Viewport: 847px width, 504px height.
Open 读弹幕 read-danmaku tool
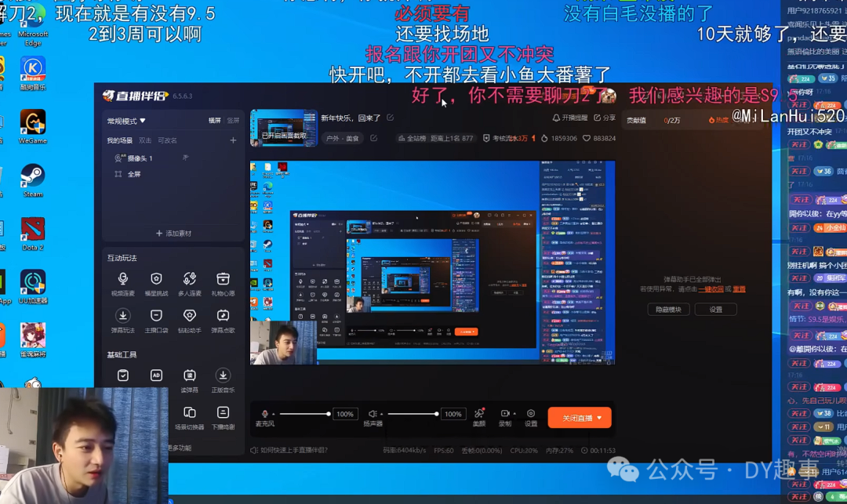point(189,380)
